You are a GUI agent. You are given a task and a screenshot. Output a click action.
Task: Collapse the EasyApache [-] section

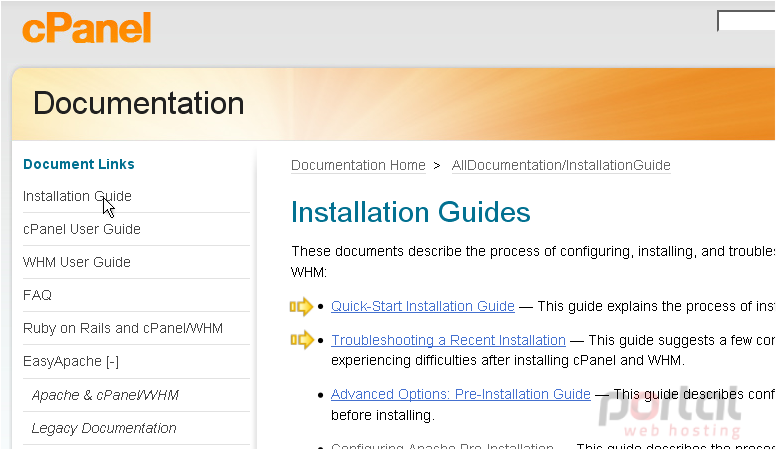click(x=71, y=361)
